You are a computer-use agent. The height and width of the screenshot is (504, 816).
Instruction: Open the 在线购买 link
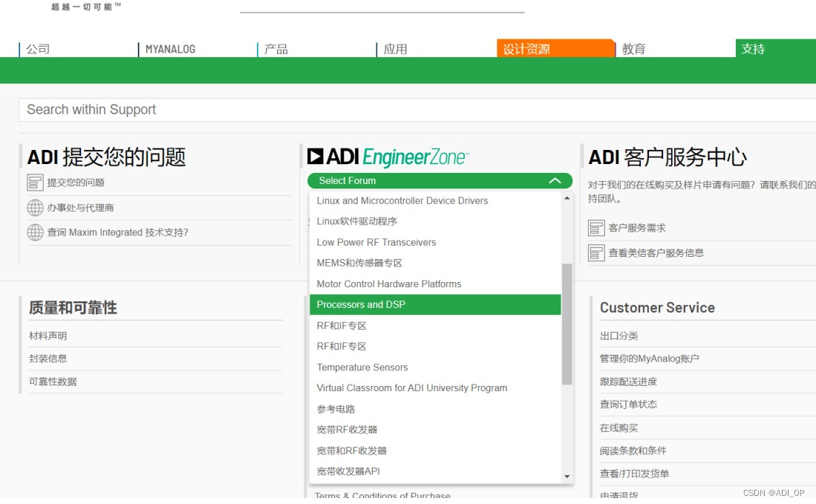click(x=618, y=428)
